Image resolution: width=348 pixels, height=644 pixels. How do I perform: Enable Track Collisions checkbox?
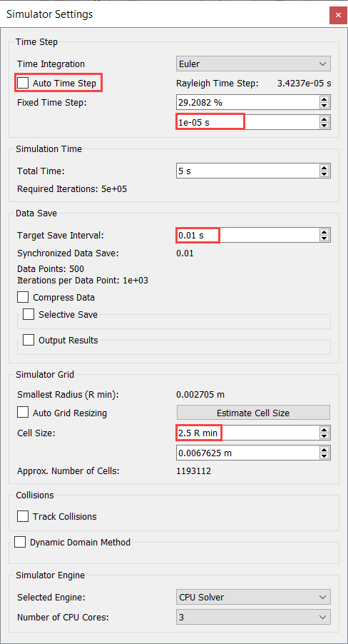pos(23,516)
